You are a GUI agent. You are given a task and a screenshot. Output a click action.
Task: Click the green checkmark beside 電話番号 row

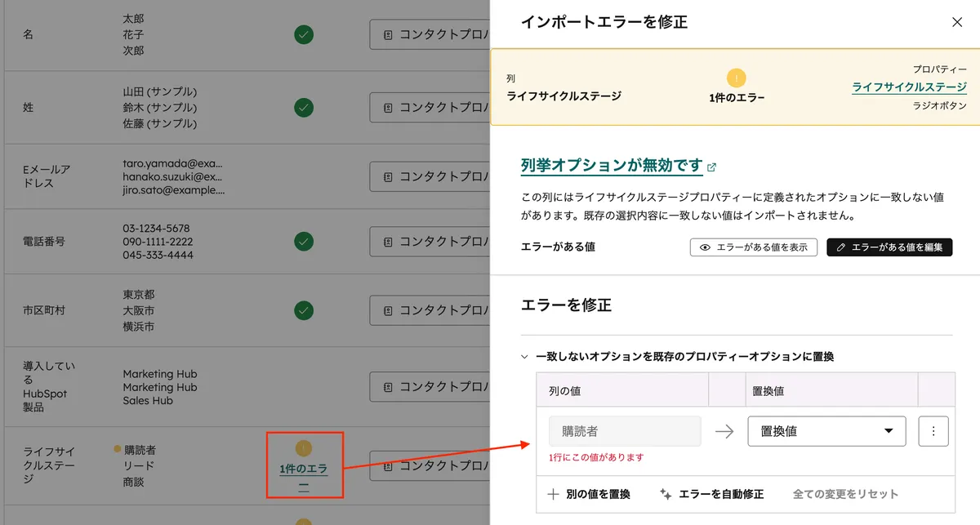click(x=303, y=242)
